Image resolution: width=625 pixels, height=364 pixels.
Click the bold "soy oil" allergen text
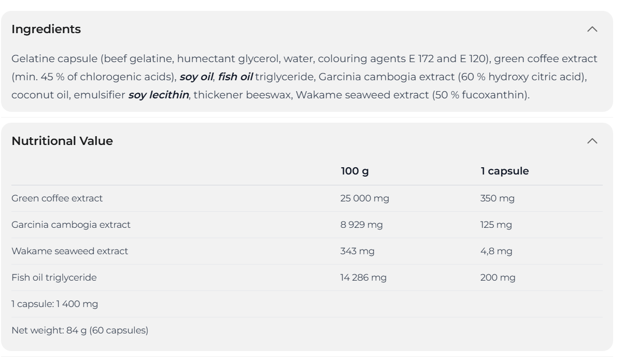[196, 77]
